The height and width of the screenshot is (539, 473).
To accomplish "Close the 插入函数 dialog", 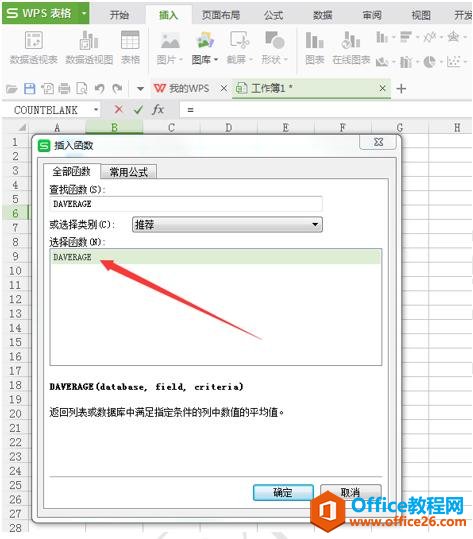I will point(378,142).
